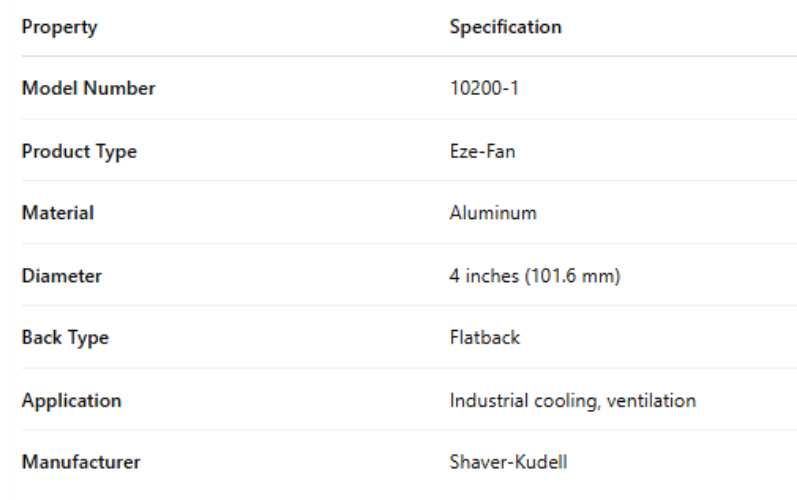Click the Property column header
797x500 pixels.
[59, 27]
